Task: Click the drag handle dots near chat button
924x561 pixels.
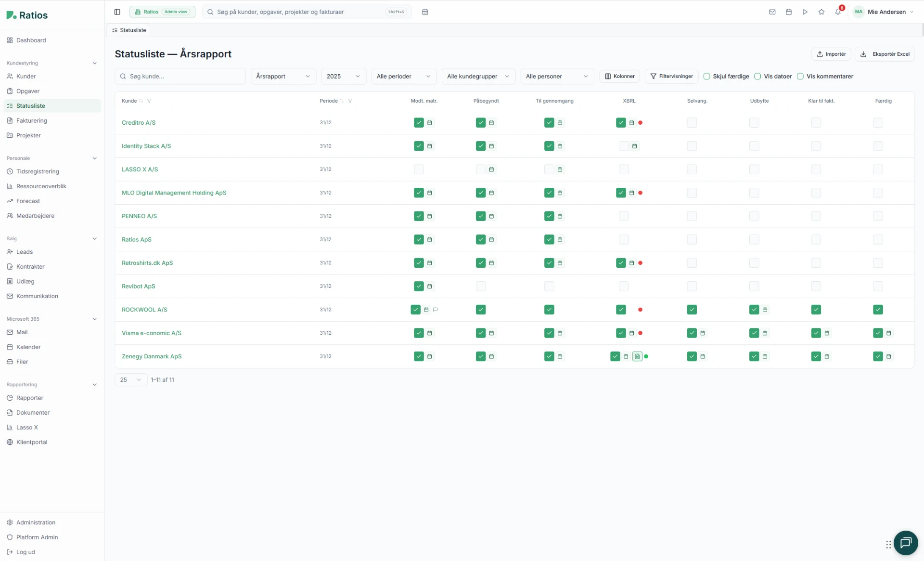Action: point(888,545)
